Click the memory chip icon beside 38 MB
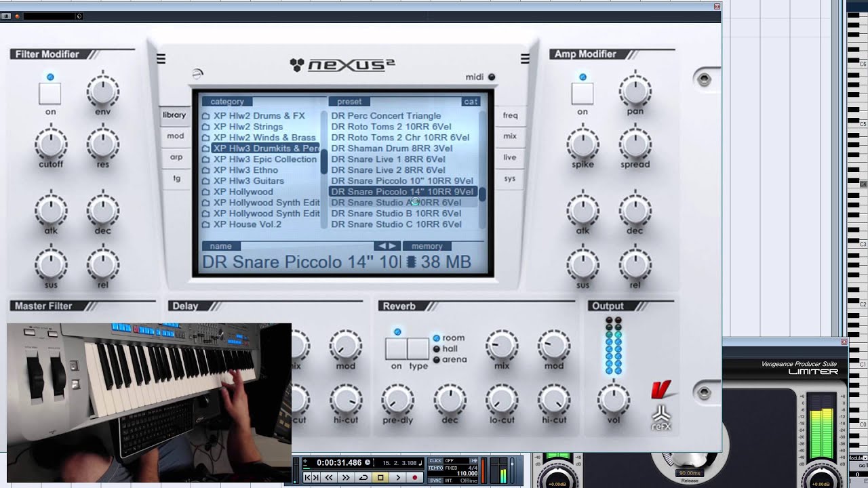The height and width of the screenshot is (488, 868). pos(411,262)
